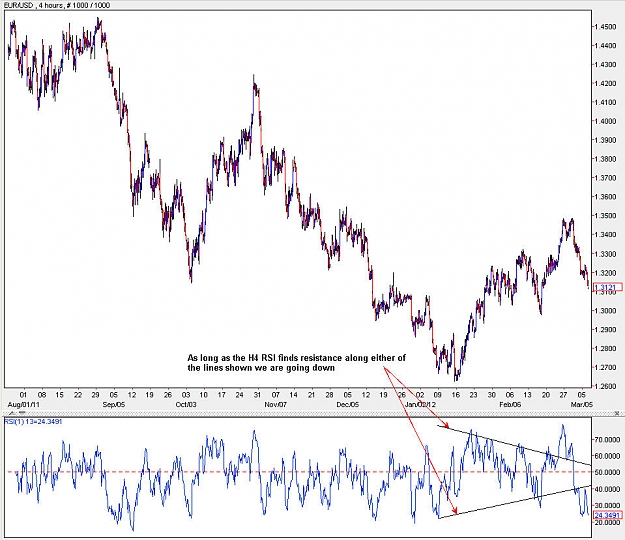625x540 pixels.
Task: Click the 1.2900 price axis label
Action: (x=605, y=330)
